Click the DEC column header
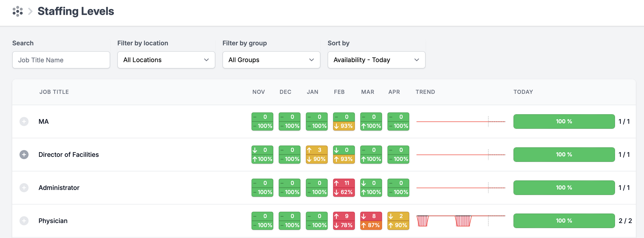Viewport: 644px width, 238px height. (x=285, y=92)
